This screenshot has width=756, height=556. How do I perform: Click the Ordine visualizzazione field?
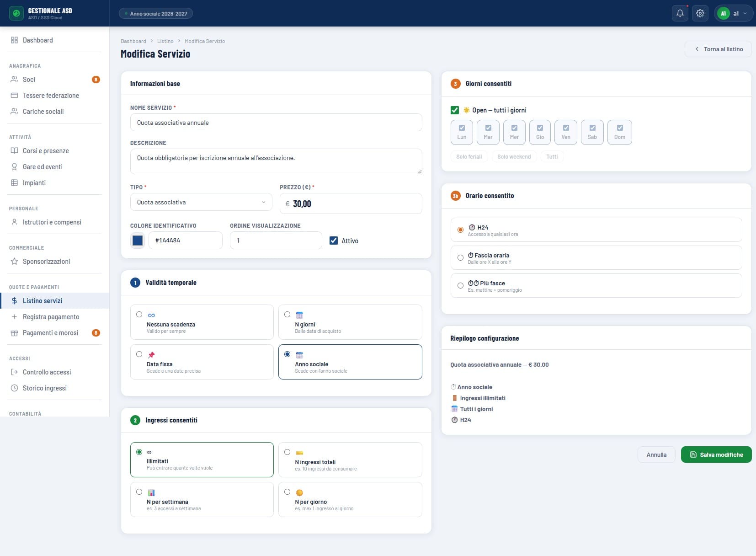[x=276, y=241]
